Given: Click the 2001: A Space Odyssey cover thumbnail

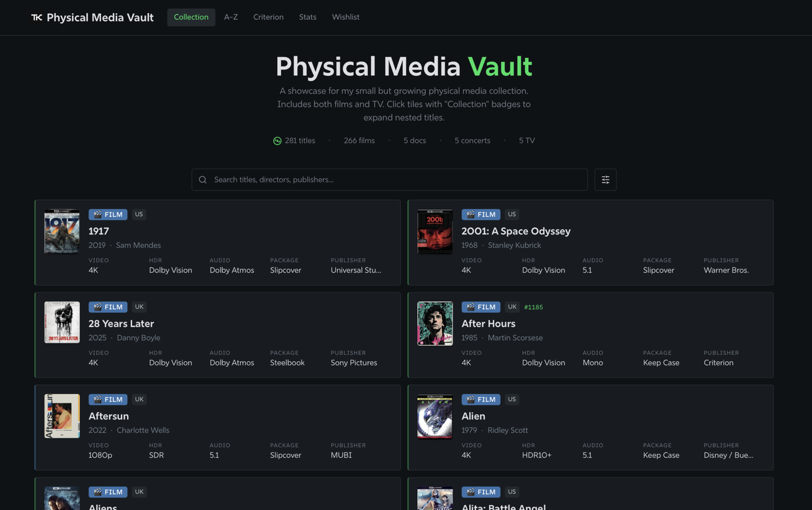Looking at the screenshot, I should (x=435, y=231).
